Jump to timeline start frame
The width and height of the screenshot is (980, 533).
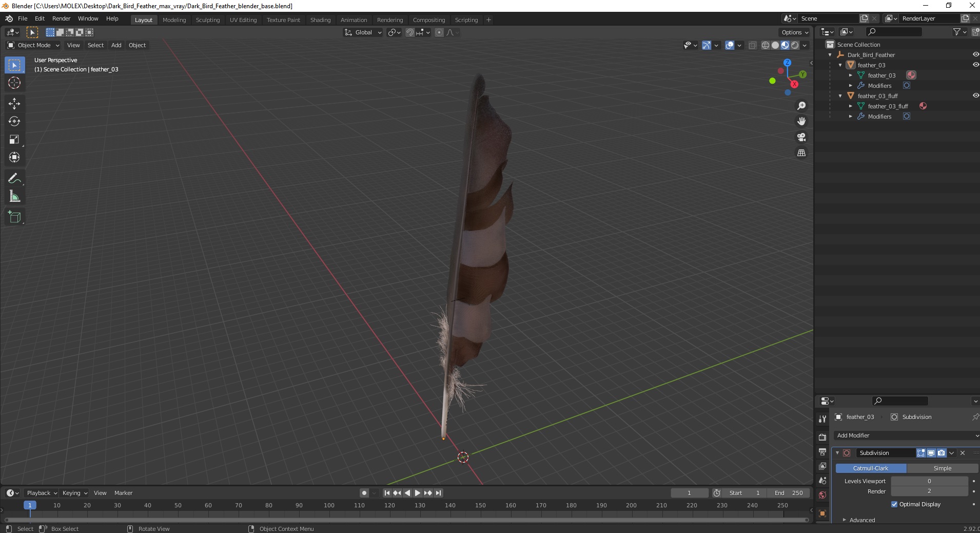387,493
